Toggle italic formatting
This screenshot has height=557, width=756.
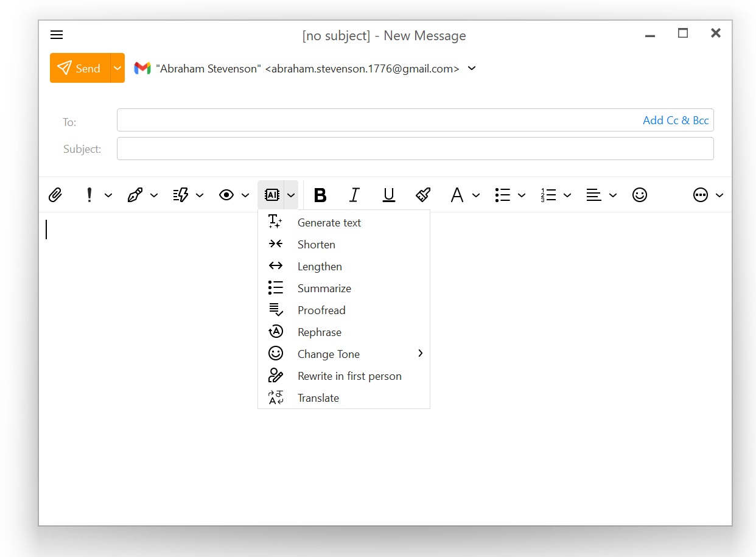tap(354, 195)
